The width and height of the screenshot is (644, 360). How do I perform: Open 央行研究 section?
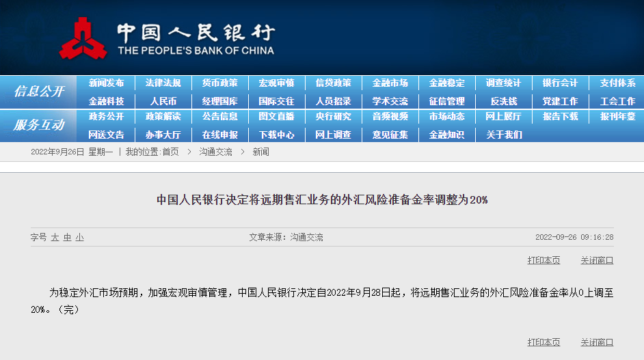tap(333, 117)
